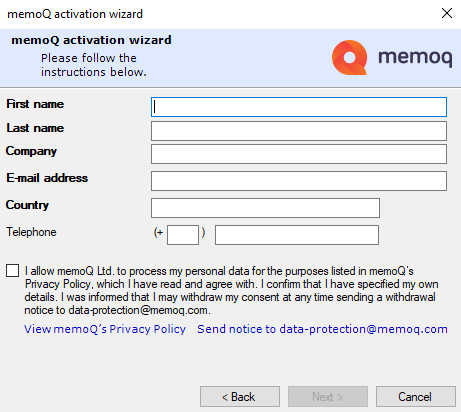Viewport: 461px width, 412px height.
Task: Click the window title bar text
Action: (75, 14)
